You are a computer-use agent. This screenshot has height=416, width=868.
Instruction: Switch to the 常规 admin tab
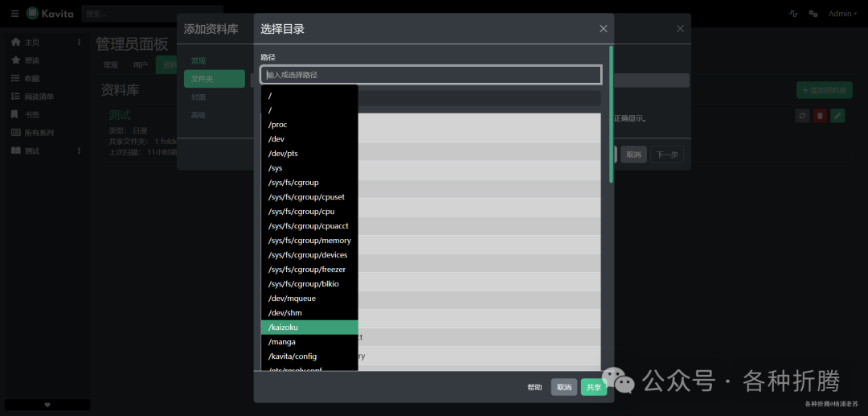111,65
